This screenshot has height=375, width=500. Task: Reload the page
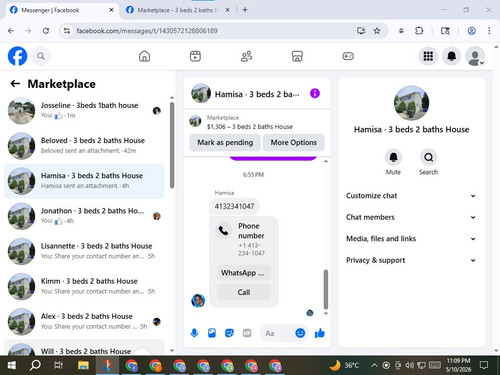[46, 31]
